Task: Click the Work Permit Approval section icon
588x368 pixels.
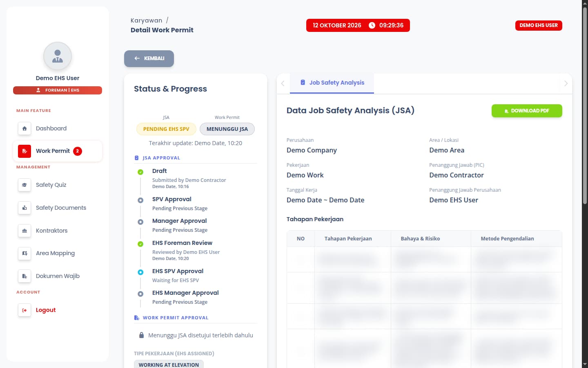Action: pos(137,318)
